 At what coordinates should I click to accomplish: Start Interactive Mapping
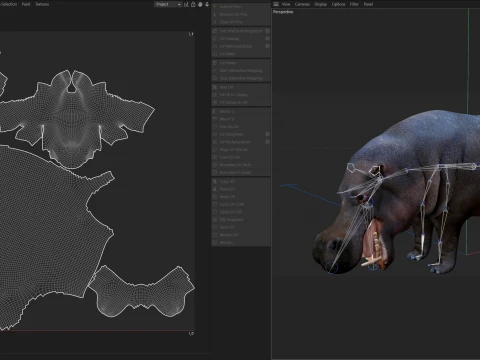click(241, 70)
